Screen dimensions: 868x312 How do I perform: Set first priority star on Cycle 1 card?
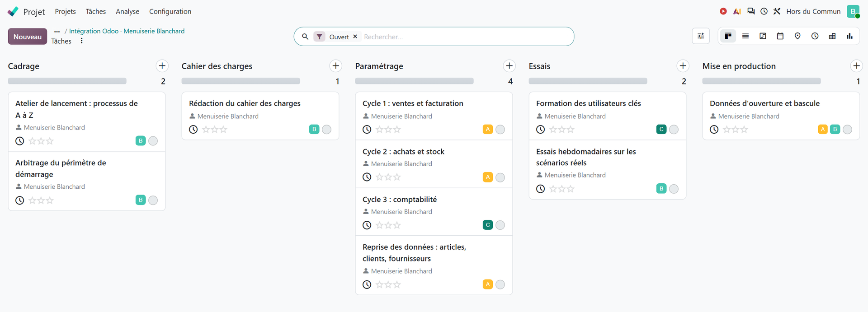click(x=380, y=130)
